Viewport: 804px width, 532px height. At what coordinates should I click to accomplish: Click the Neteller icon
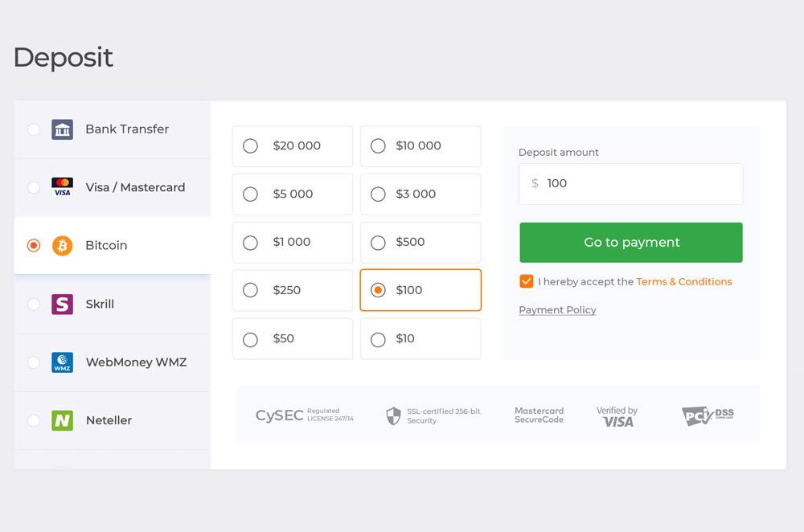coord(62,420)
